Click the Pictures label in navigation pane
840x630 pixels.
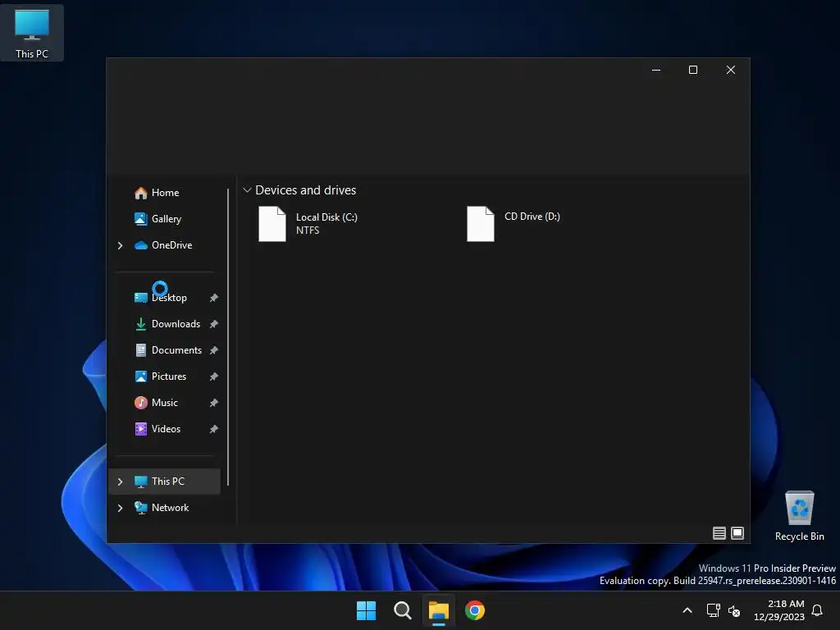tap(169, 377)
